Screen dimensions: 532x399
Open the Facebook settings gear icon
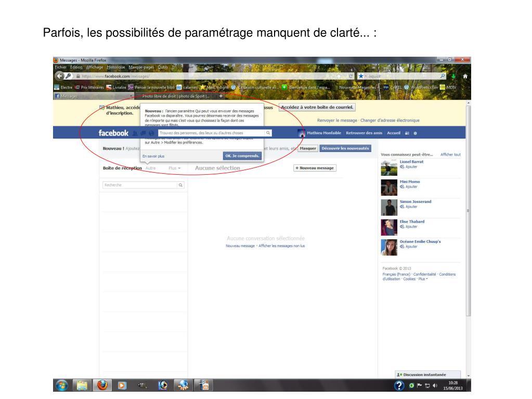click(x=416, y=133)
